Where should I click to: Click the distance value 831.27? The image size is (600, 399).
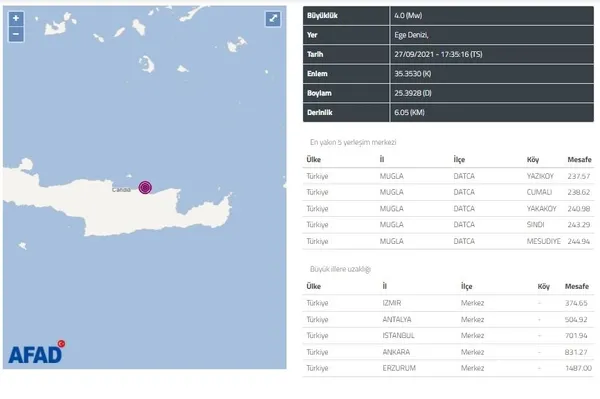click(x=576, y=352)
